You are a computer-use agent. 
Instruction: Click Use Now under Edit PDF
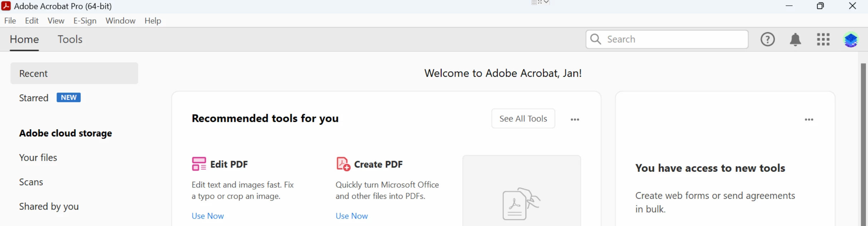208,216
